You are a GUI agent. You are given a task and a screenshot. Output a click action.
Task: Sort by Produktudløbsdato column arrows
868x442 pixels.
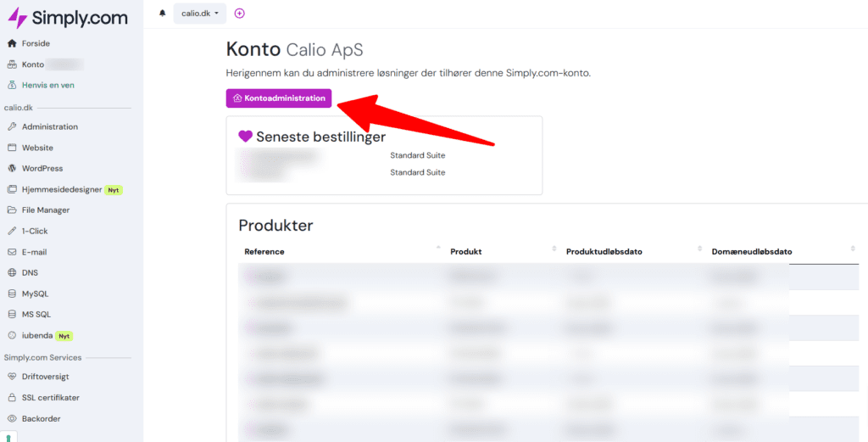click(699, 249)
